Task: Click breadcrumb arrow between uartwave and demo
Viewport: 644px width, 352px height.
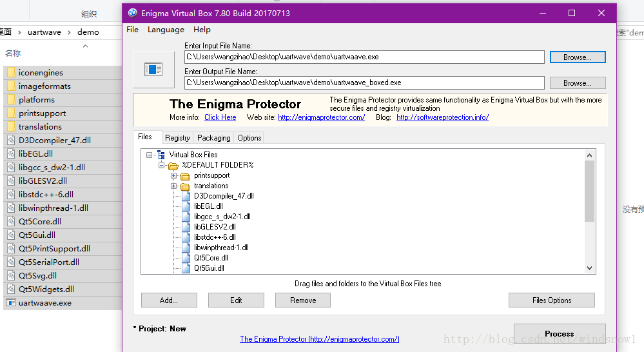Action: click(69, 32)
